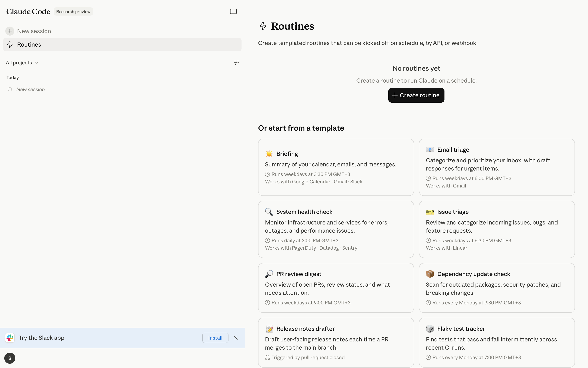This screenshot has width=588, height=368.
Task: Select the Routines sidebar item
Action: point(122,45)
